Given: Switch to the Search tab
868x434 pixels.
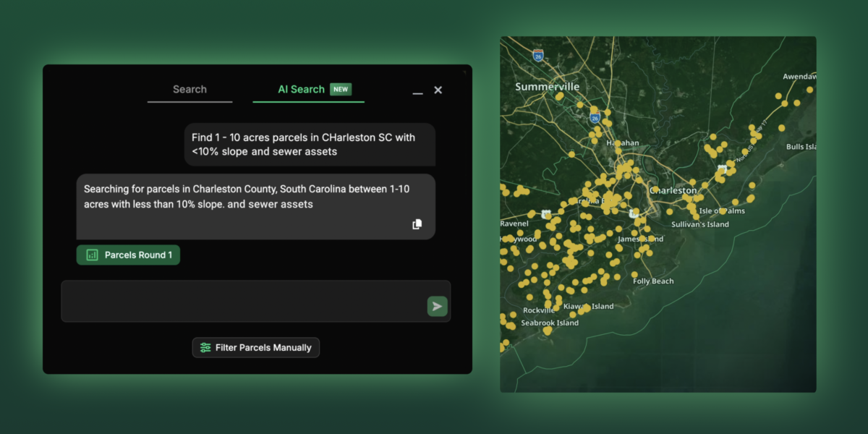Looking at the screenshot, I should [x=190, y=89].
